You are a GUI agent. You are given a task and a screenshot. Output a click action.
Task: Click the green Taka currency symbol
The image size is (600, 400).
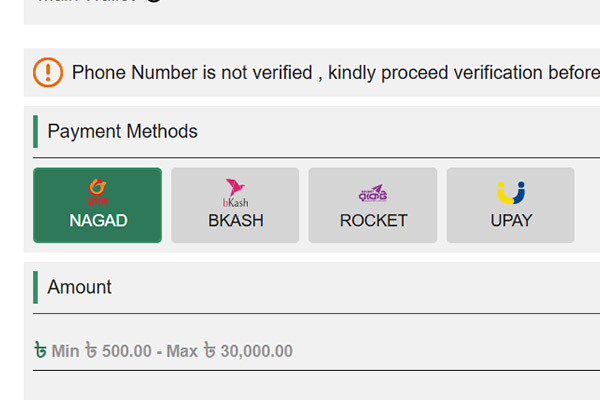click(40, 351)
